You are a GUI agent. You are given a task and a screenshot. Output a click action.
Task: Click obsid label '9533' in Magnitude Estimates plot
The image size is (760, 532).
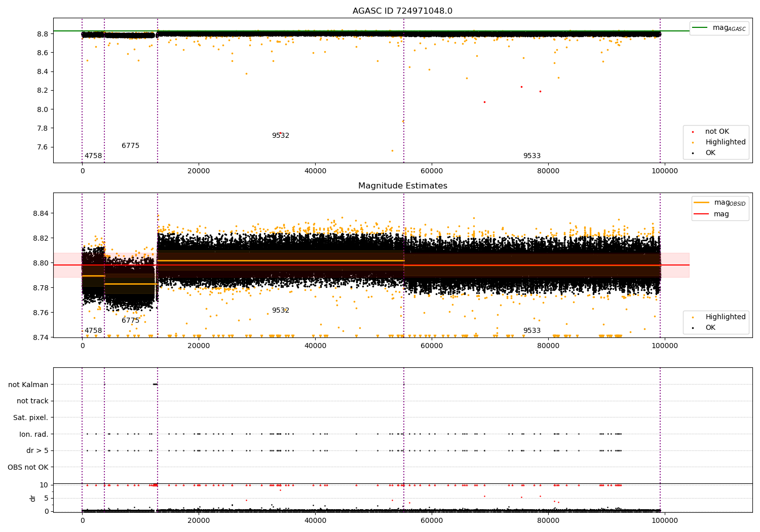tap(532, 331)
